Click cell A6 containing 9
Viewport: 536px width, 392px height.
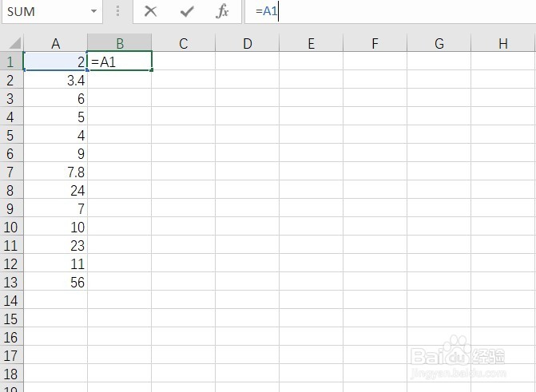click(55, 154)
